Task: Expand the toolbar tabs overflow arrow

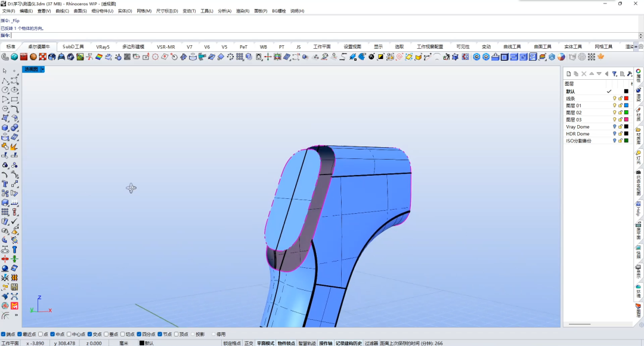Action: (x=636, y=46)
